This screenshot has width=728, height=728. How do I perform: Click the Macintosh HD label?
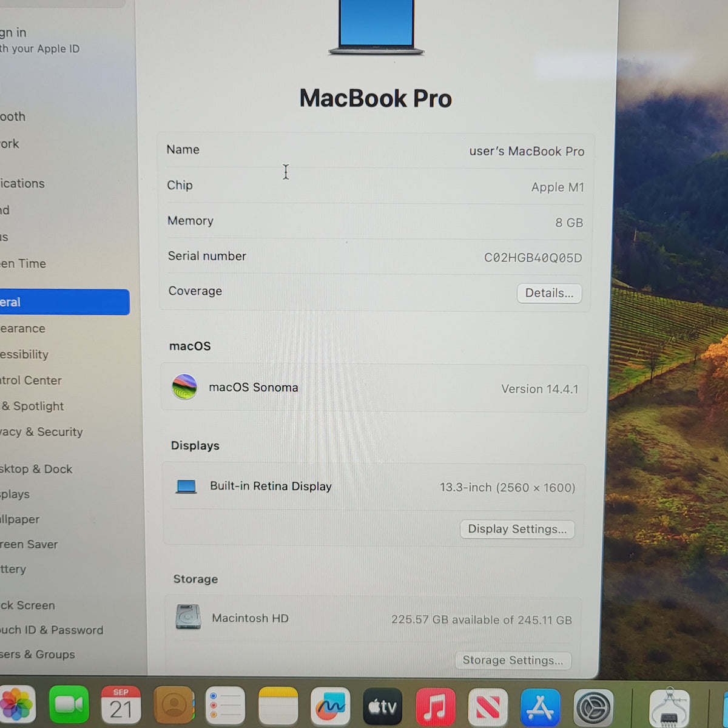[x=250, y=618]
